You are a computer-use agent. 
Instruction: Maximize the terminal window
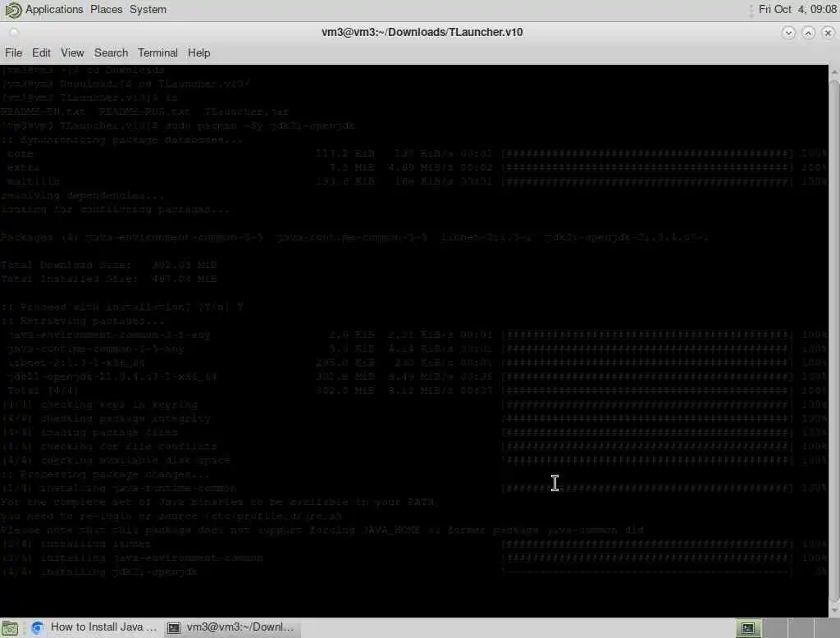[x=808, y=33]
